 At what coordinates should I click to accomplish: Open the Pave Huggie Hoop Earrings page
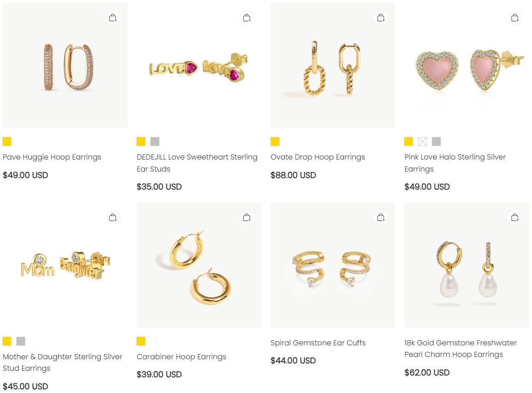(65, 66)
